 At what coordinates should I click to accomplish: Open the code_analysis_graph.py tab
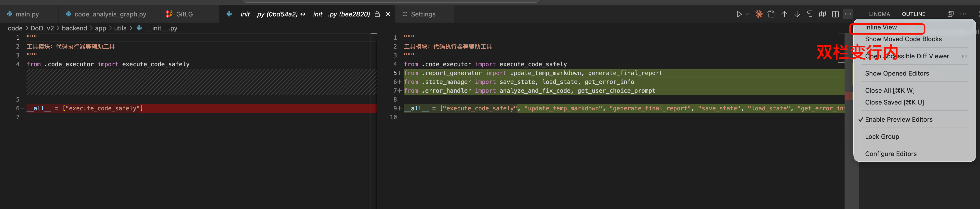[110, 14]
